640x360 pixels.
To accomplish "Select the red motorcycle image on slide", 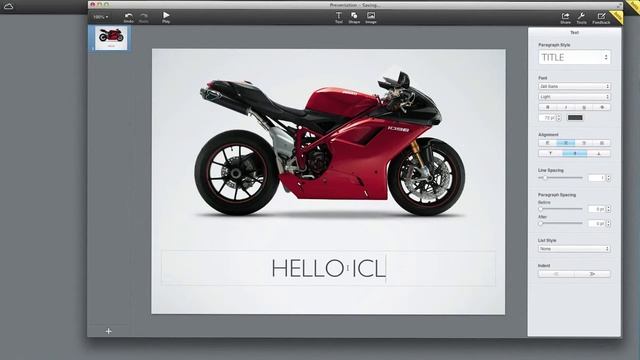I will (x=329, y=144).
